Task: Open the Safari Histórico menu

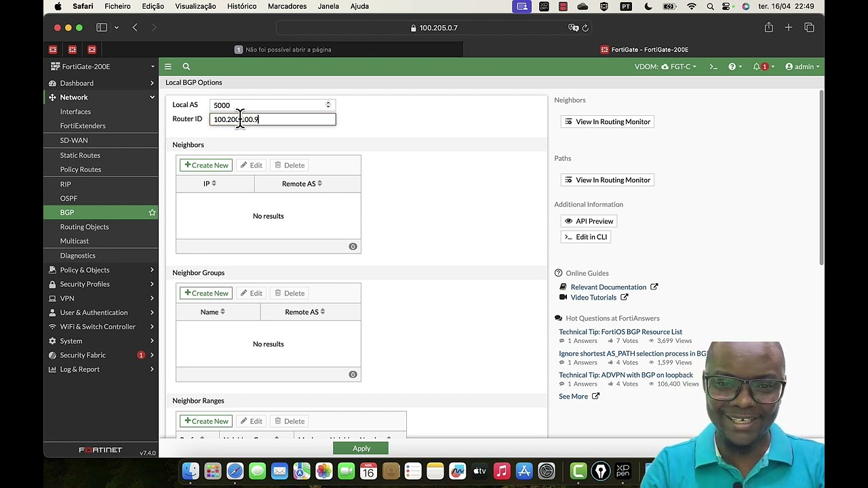Action: click(x=241, y=6)
